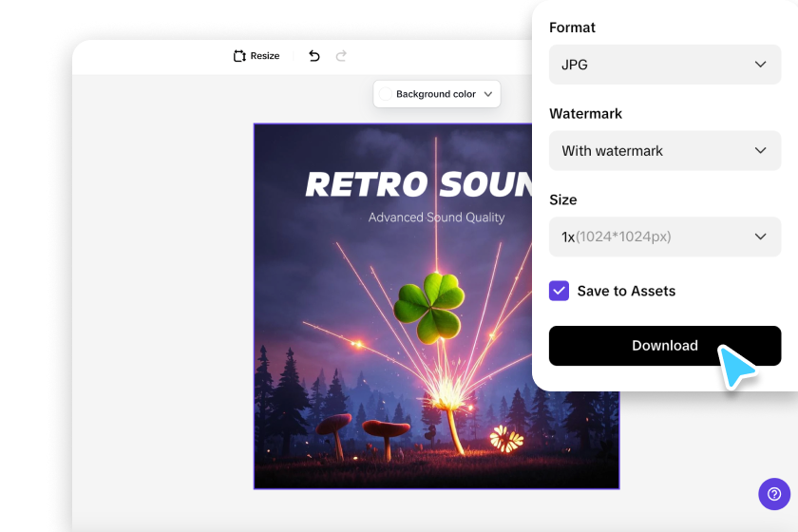Select the RETRO SOUND headline text
This screenshot has width=798, height=532.
pos(418,184)
